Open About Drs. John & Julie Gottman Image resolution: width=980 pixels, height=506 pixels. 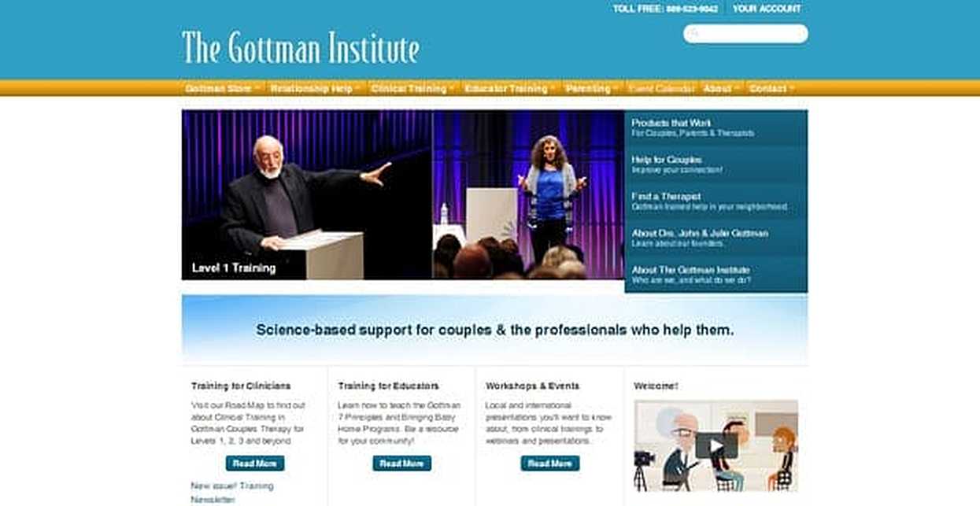[716, 238]
